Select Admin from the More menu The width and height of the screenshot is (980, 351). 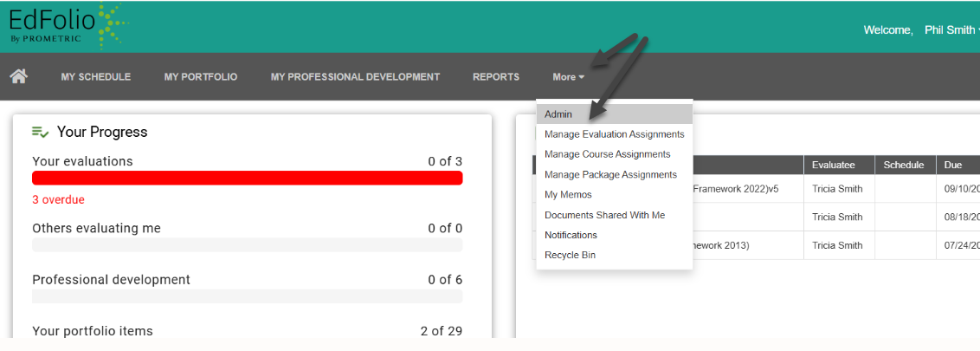(x=558, y=114)
